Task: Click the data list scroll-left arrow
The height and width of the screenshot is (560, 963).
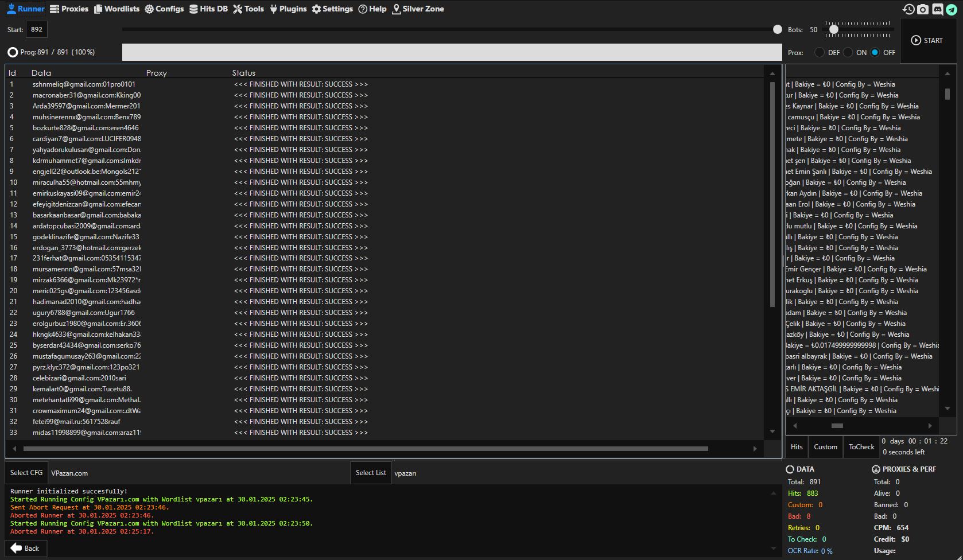Action: pos(14,449)
